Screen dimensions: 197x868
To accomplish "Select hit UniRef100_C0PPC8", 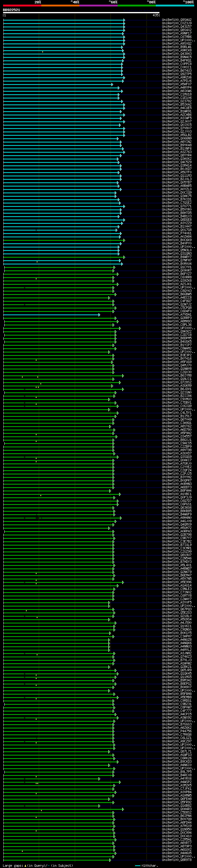I will pyautogui.click(x=177, y=64).
